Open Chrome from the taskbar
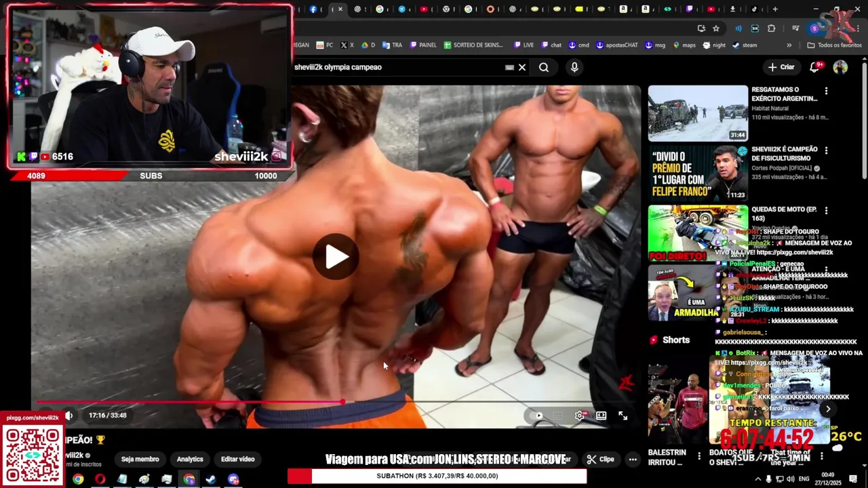868x488 pixels. coord(78,479)
